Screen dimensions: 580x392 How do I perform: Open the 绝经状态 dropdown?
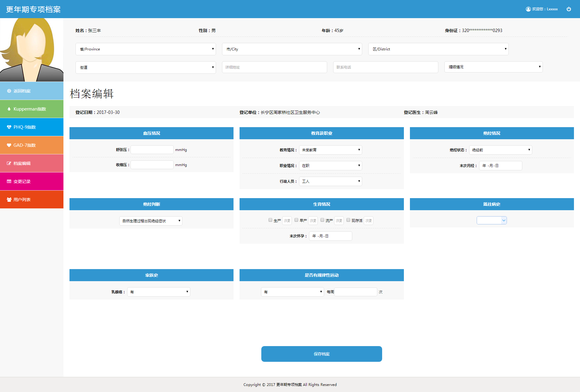click(x=500, y=150)
